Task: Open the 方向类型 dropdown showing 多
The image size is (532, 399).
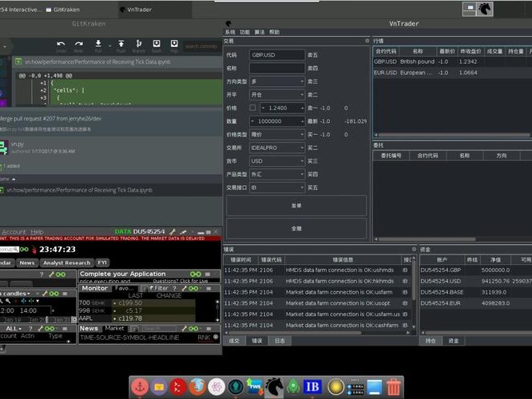Action: [277, 81]
